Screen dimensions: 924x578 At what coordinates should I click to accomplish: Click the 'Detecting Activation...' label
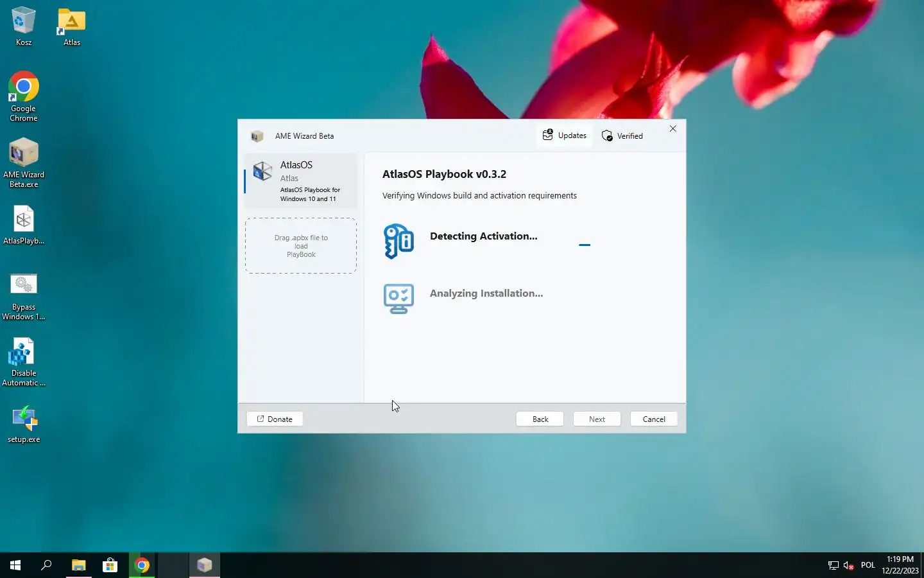click(x=484, y=236)
